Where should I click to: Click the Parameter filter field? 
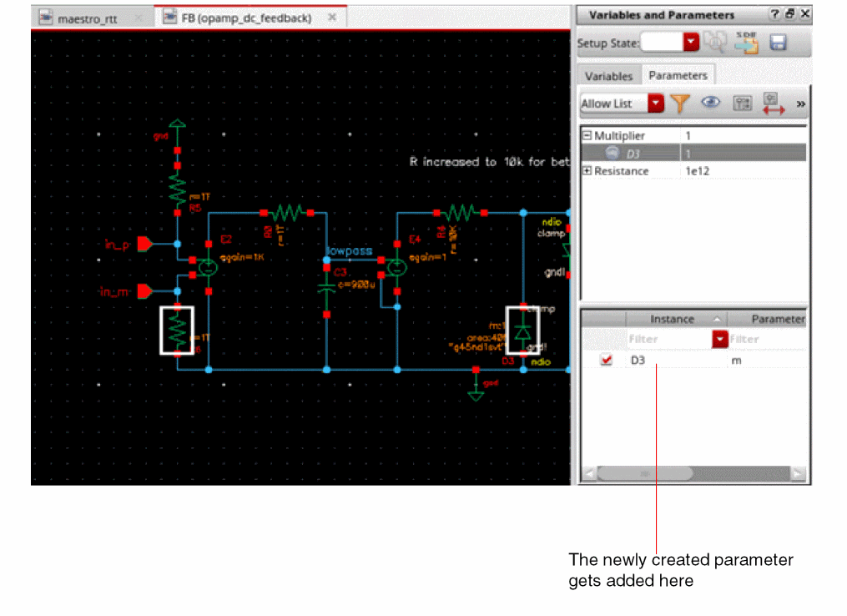(768, 340)
